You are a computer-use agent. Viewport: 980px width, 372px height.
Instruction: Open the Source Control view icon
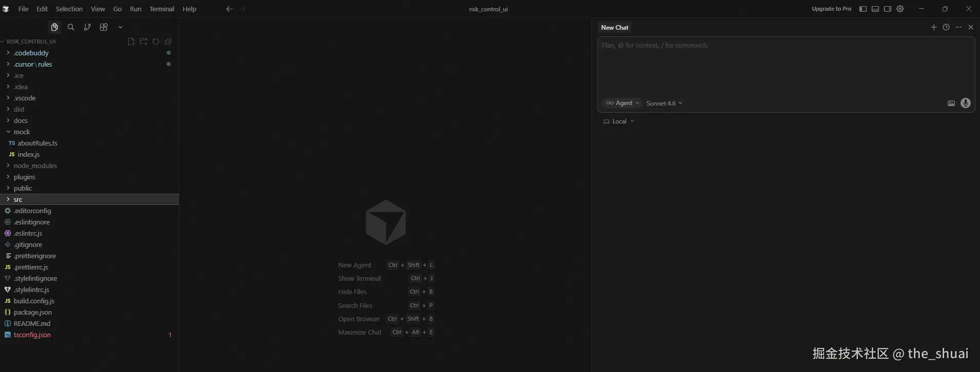pyautogui.click(x=87, y=27)
